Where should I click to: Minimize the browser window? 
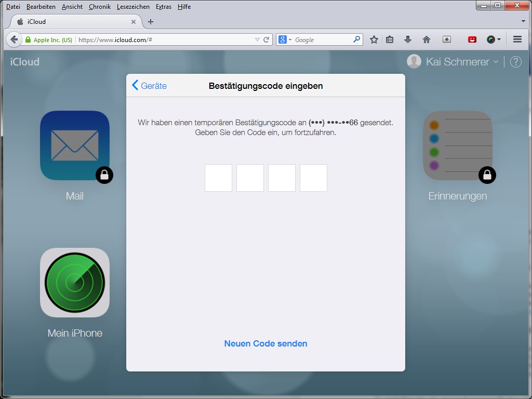(484, 5)
